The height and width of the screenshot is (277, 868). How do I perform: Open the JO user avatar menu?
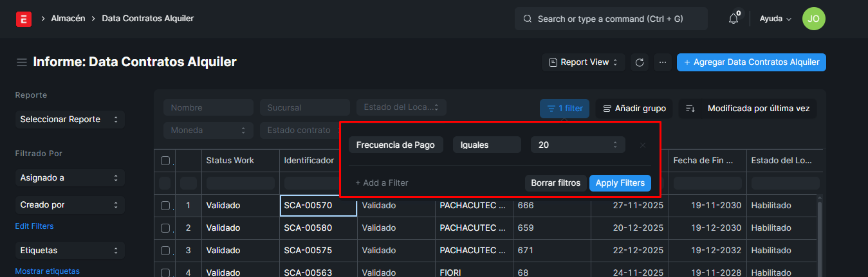pyautogui.click(x=813, y=19)
